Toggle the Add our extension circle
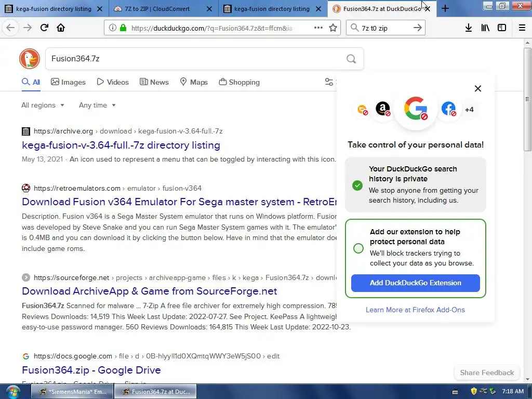 tap(358, 248)
